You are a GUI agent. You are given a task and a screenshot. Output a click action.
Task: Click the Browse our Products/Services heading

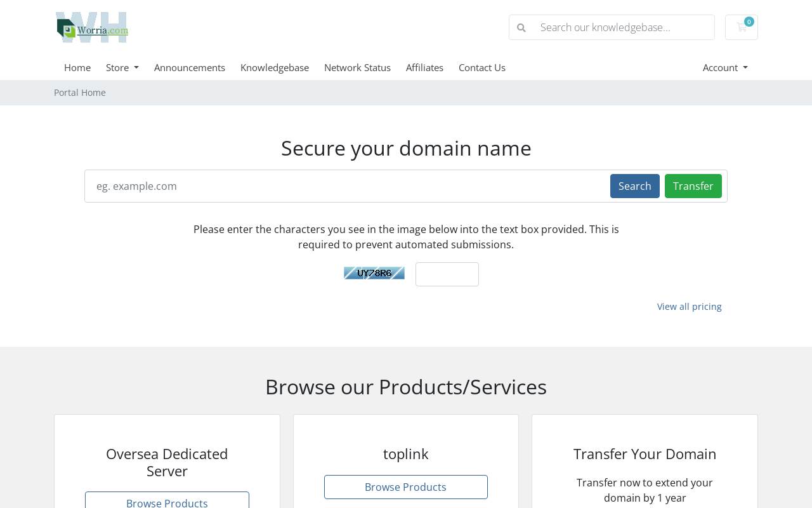click(406, 387)
